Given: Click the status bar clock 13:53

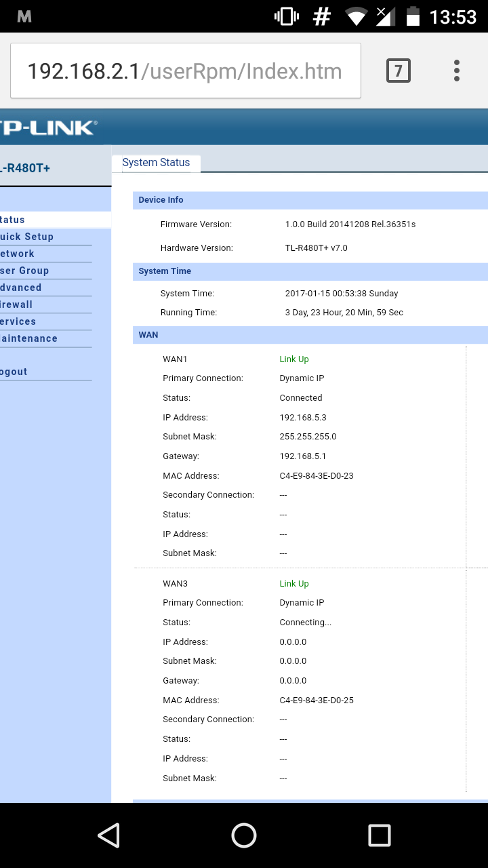Looking at the screenshot, I should pyautogui.click(x=453, y=17).
